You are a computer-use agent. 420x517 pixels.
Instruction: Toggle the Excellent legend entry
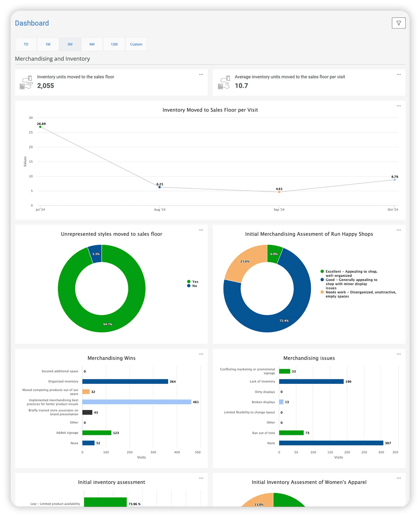[x=349, y=273]
